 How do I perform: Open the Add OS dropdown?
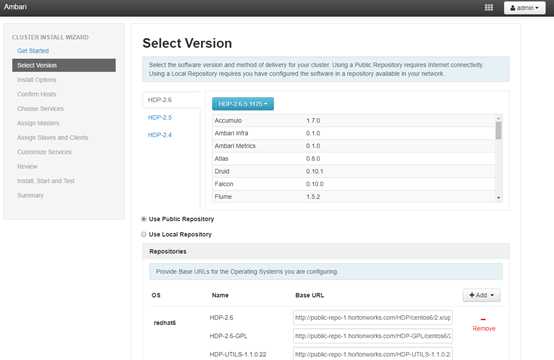click(482, 295)
